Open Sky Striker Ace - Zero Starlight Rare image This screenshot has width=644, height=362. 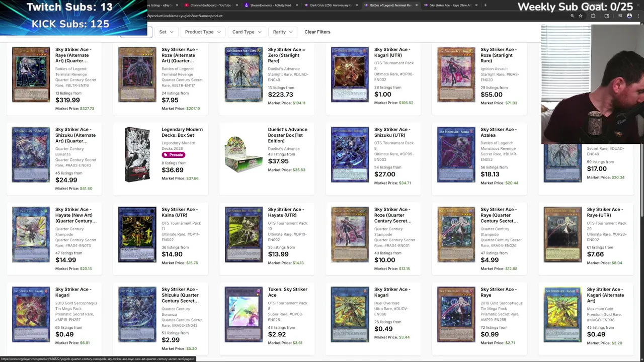pos(244,75)
